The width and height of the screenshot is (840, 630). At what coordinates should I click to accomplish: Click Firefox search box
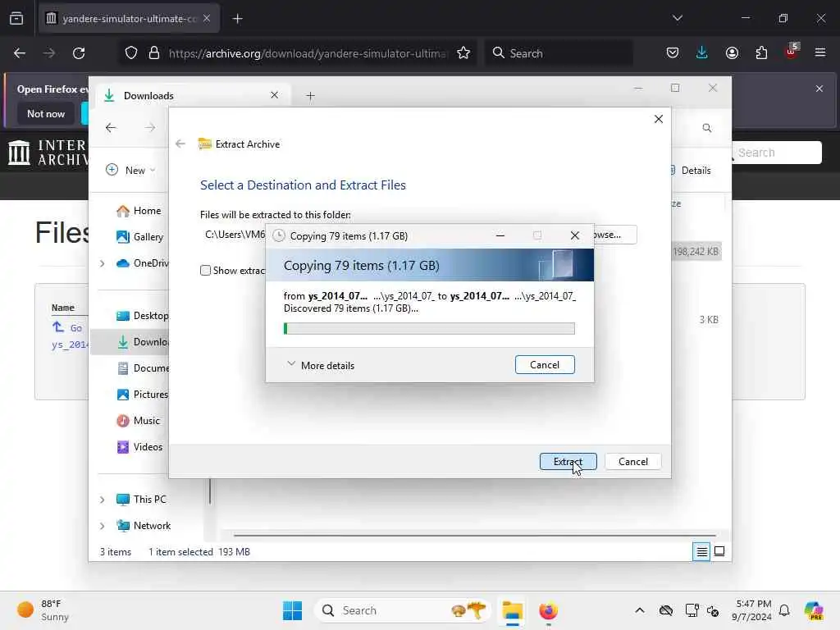tap(559, 53)
